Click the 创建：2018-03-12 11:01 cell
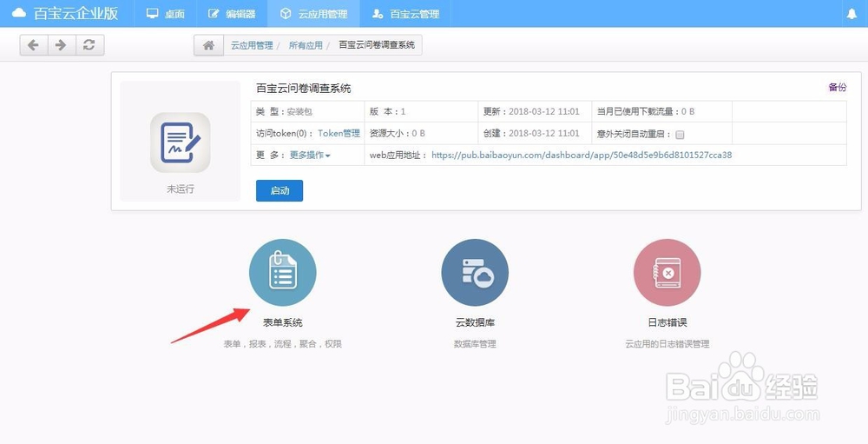The image size is (868, 444). 535,134
